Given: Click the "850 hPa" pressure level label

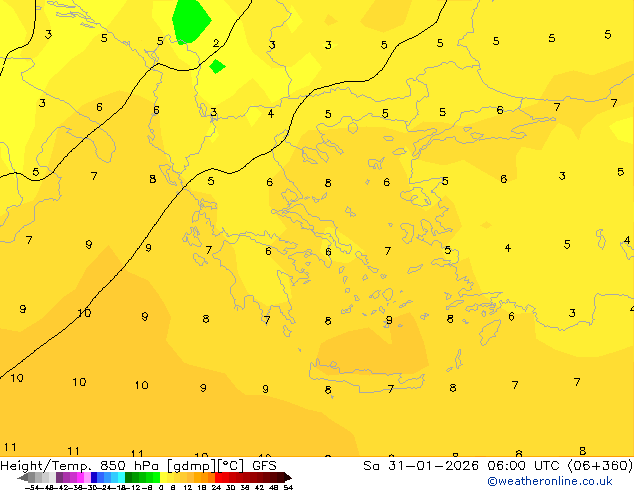Looking at the screenshot, I should pyautogui.click(x=129, y=466).
